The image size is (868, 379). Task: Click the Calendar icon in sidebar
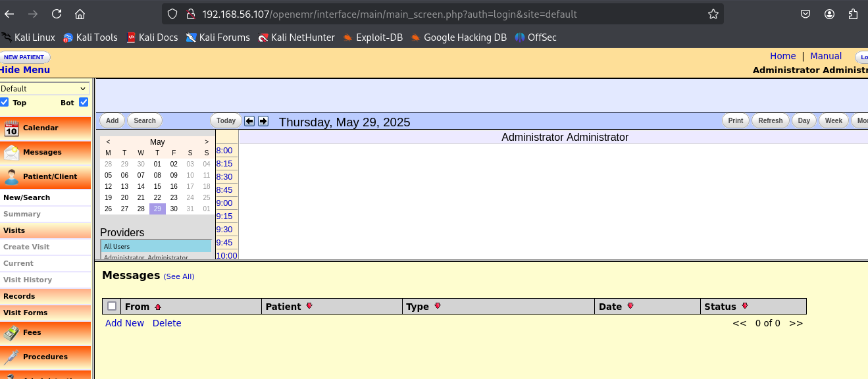point(12,128)
